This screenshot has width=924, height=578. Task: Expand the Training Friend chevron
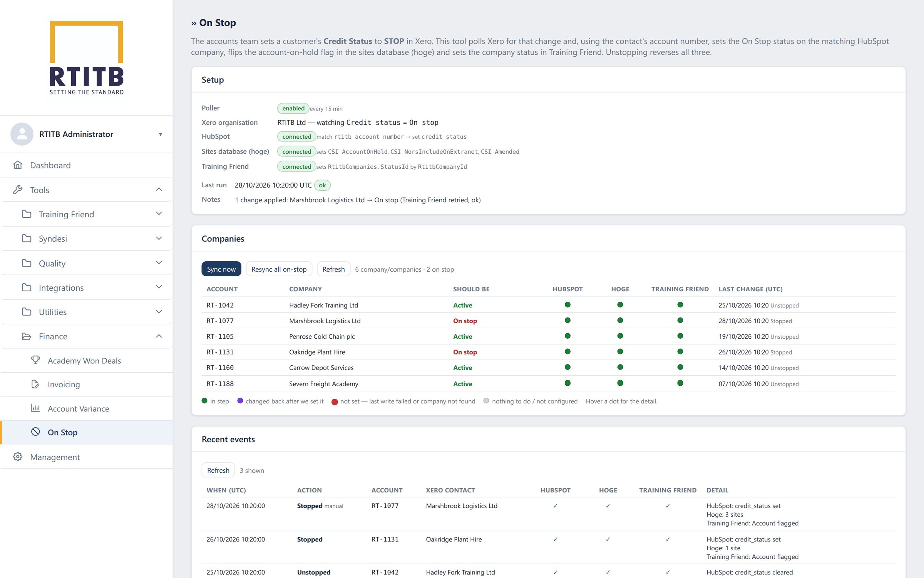(x=159, y=213)
